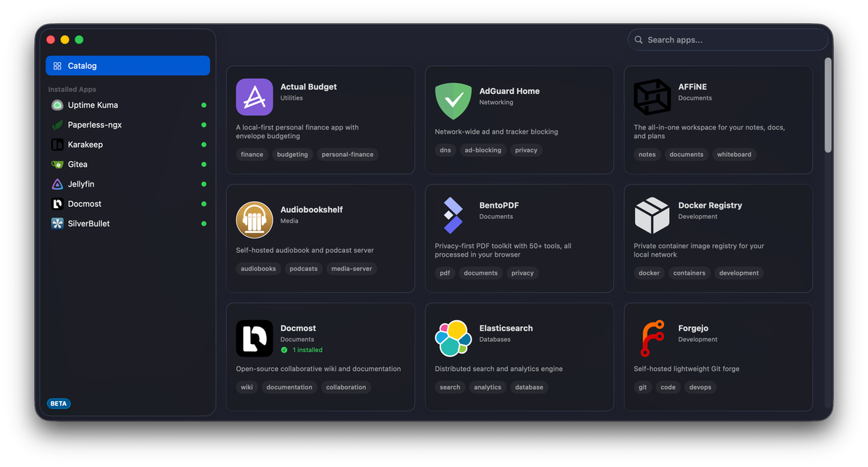
Task: Open the Audiobookshelf app icon
Action: [254, 220]
